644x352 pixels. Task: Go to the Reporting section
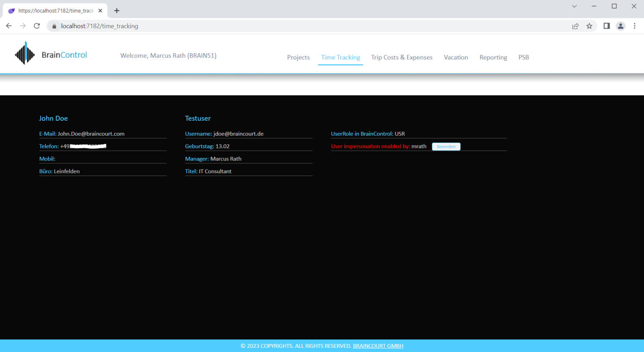click(493, 57)
